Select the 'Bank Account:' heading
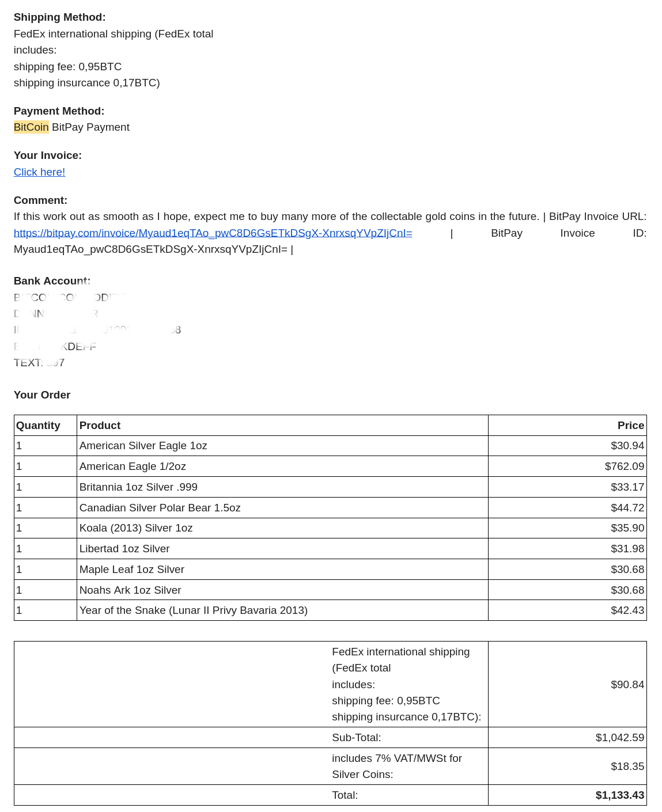The width and height of the screenshot is (662, 812). pyautogui.click(x=52, y=281)
